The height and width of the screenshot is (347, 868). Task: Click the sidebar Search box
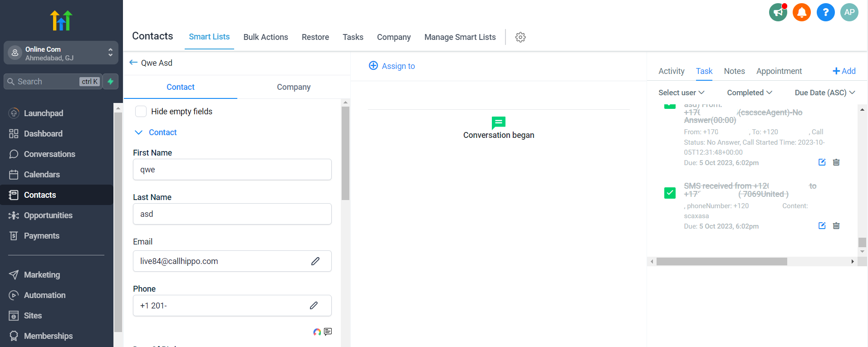(53, 82)
